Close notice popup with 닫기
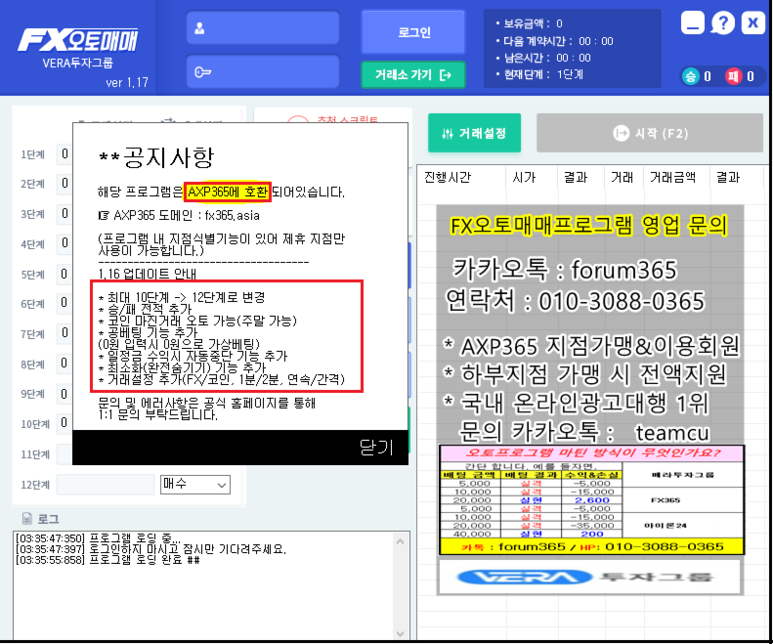Image resolution: width=773 pixels, height=644 pixels. 376,447
